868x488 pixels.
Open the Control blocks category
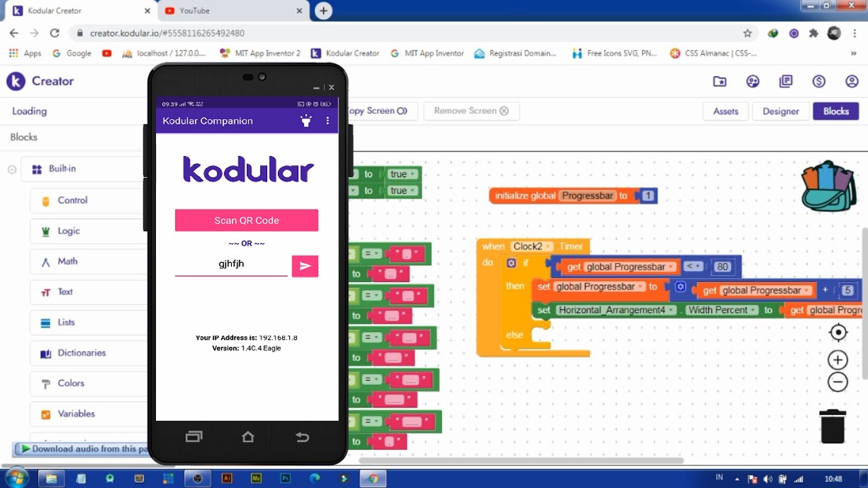click(x=88, y=201)
